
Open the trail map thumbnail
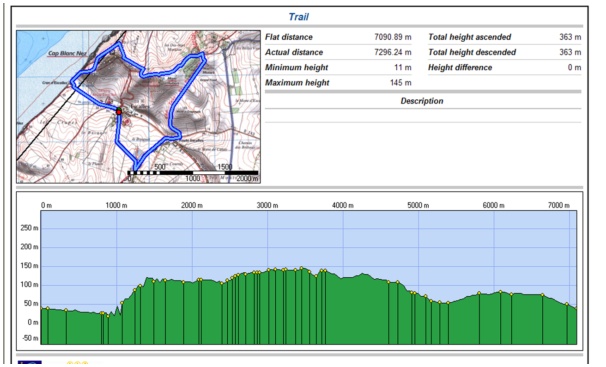tap(138, 107)
